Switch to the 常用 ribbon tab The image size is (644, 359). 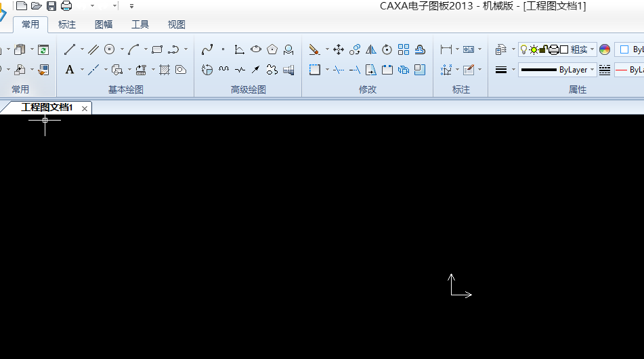[30, 24]
